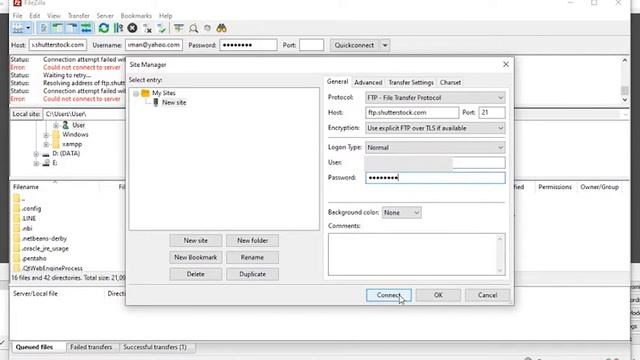Viewport: 640px width, 360px height.
Task: Toggle directory comparison with the magnifier icon
Action: click(193, 28)
